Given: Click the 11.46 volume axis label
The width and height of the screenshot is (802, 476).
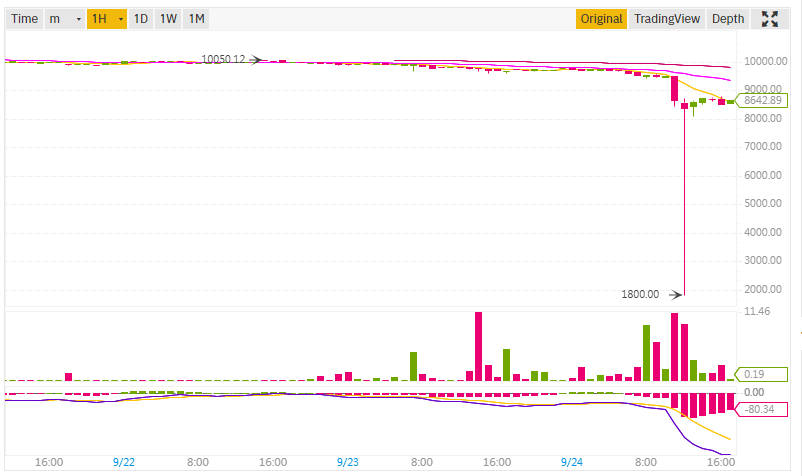Looking at the screenshot, I should [757, 311].
